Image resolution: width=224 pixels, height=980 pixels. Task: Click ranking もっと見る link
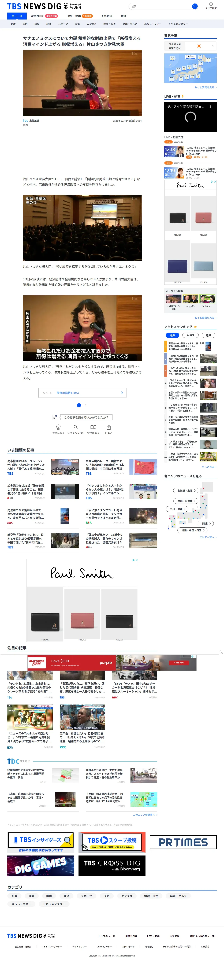click(209, 467)
